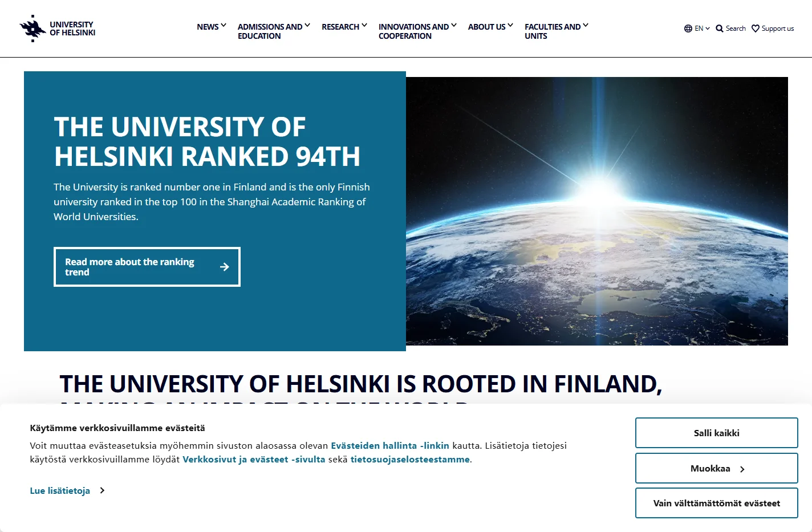This screenshot has height=532, width=812.
Task: Click the heading The University of Helsinki ranked 94th
Action: coord(207,141)
